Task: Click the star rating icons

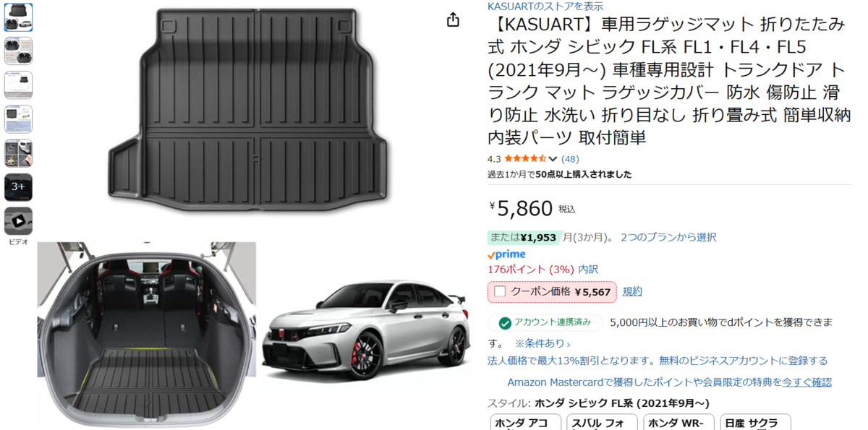Action: click(525, 158)
